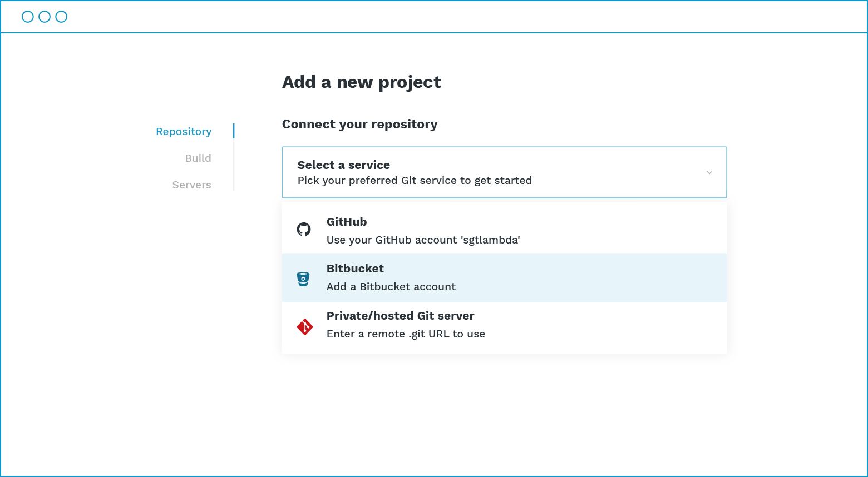Click 'Add a Bitbucket account' text
The image size is (868, 477).
[x=391, y=287]
